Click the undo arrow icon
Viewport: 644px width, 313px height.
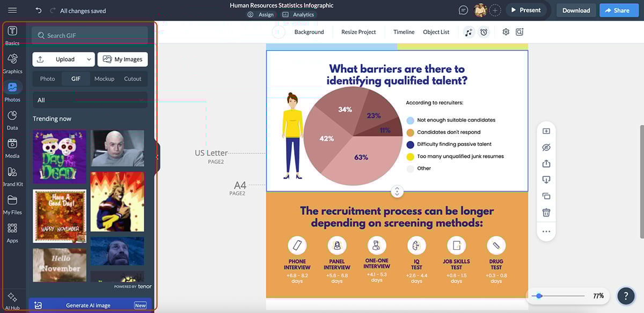click(x=38, y=10)
